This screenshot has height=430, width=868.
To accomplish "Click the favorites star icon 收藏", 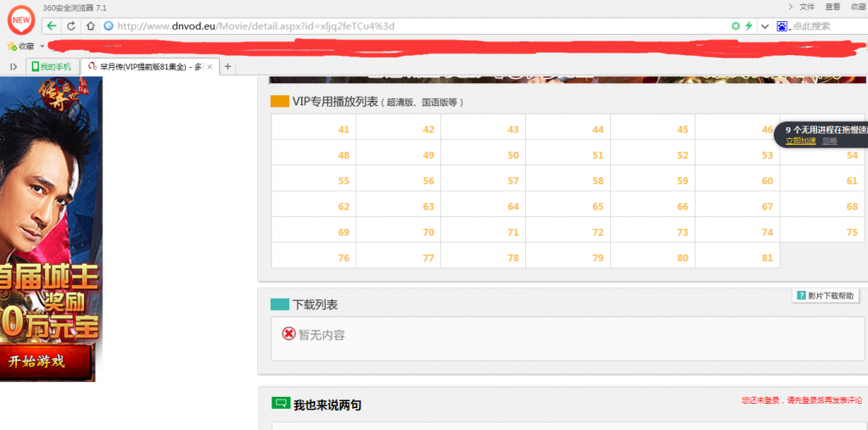I will 12,46.
